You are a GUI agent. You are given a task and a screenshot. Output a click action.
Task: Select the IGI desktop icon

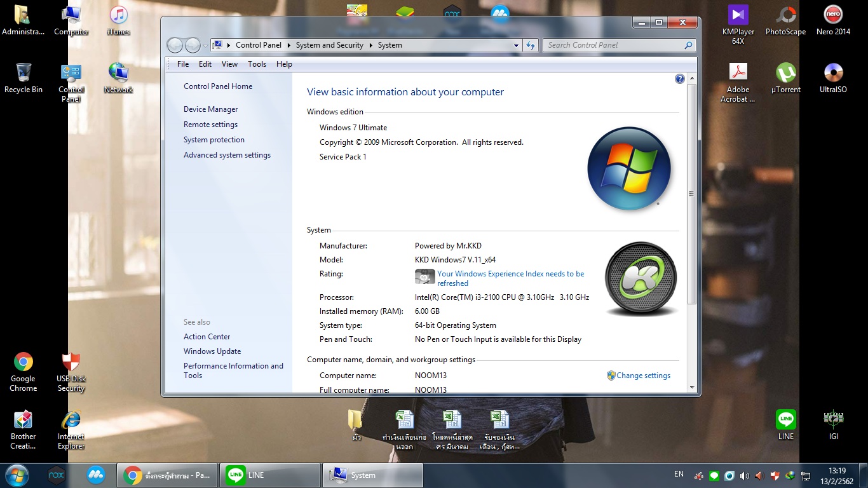point(834,424)
